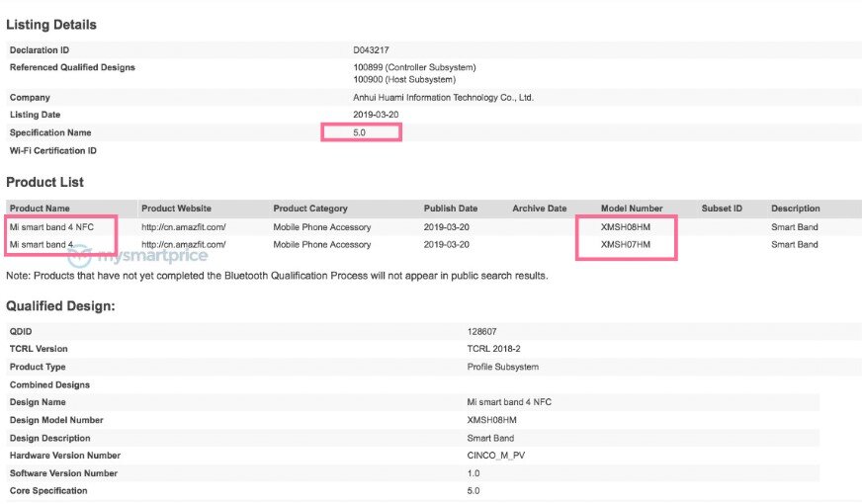This screenshot has height=504, width=862.
Task: Click the Description column header
Action: [796, 209]
